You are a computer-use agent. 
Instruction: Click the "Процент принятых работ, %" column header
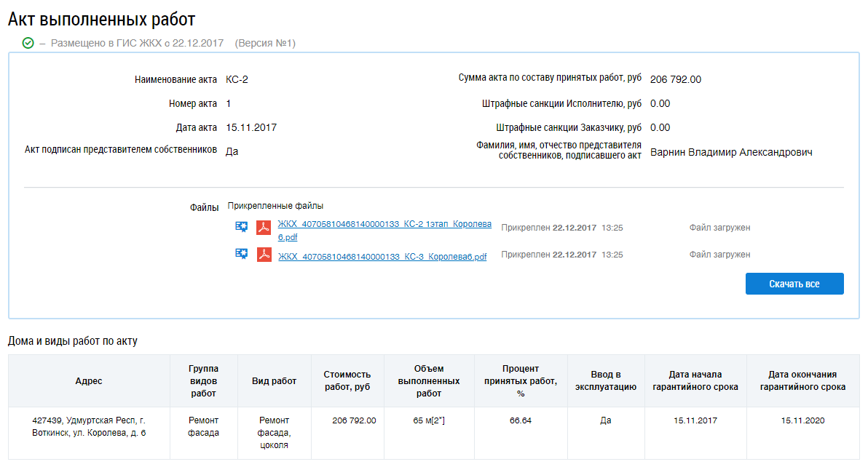click(521, 381)
